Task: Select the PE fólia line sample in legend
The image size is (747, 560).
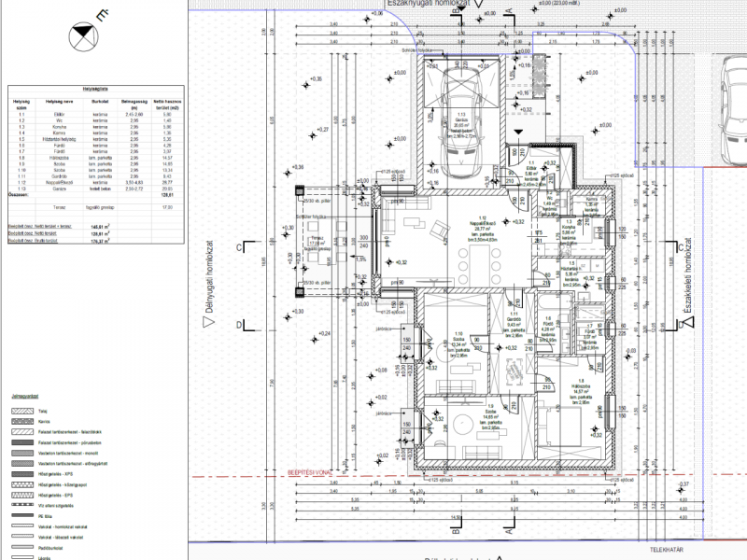Action: (x=22, y=516)
